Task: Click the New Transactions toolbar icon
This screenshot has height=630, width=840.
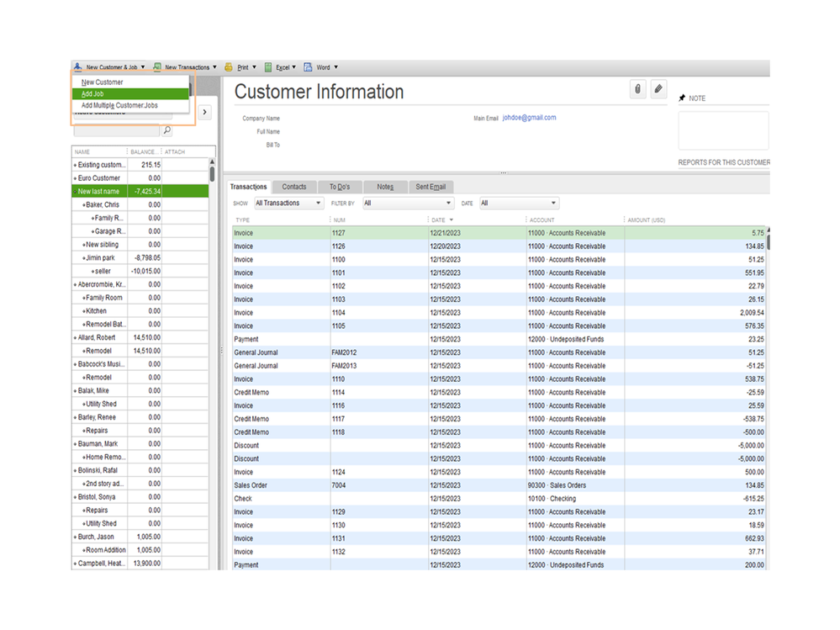Action: pos(157,67)
